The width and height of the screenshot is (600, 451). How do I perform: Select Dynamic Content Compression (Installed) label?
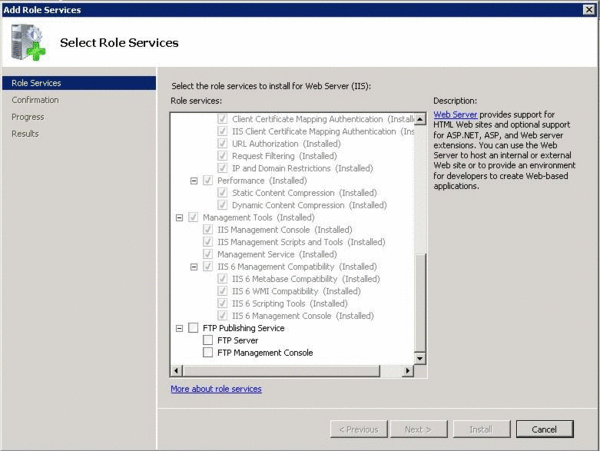click(309, 205)
